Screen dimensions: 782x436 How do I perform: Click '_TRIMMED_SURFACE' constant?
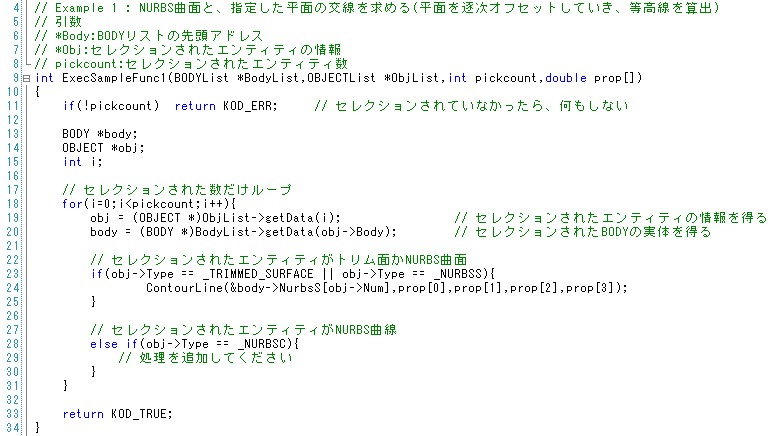(x=258, y=273)
